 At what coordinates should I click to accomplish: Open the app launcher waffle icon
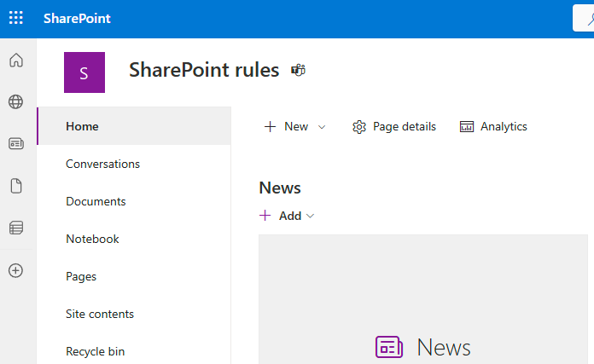[x=16, y=18]
